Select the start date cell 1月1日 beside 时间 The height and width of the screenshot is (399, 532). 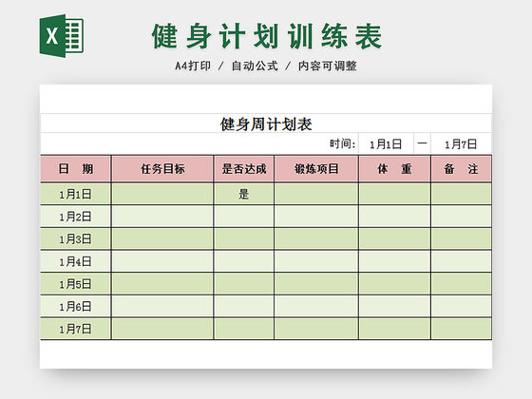[x=386, y=143]
